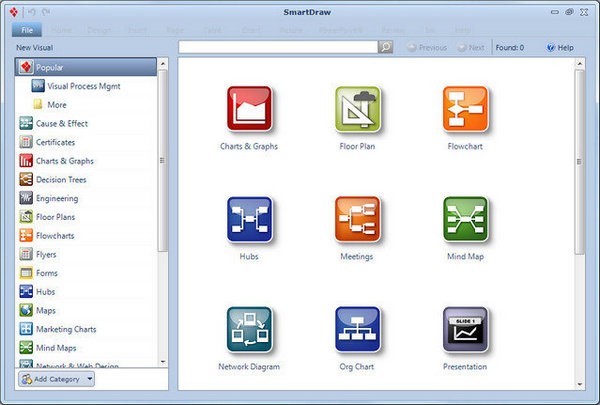Select Visual Process Mgmt under Popular
The height and width of the screenshot is (405, 600).
(x=84, y=86)
